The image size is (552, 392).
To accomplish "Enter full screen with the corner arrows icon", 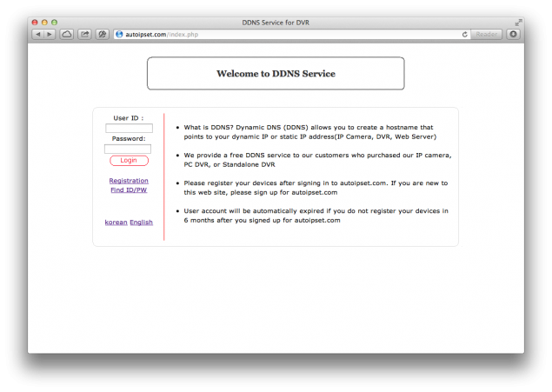I will 518,23.
